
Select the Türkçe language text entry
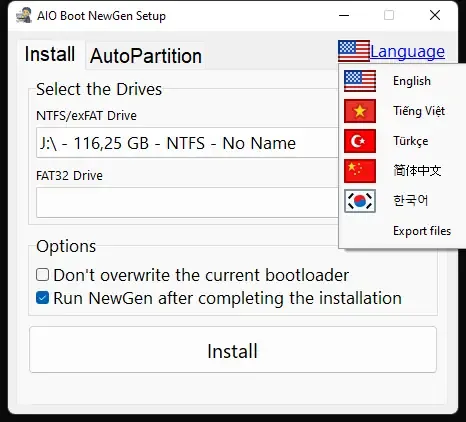point(411,141)
